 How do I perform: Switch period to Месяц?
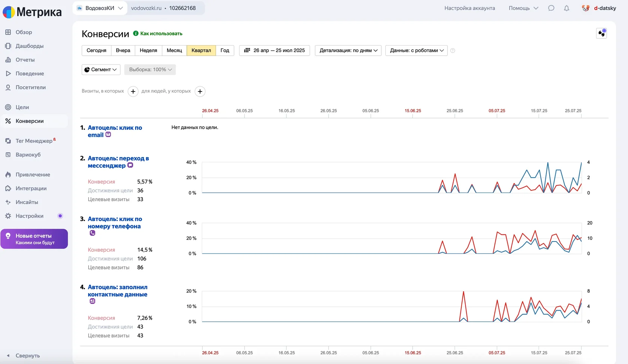[174, 50]
